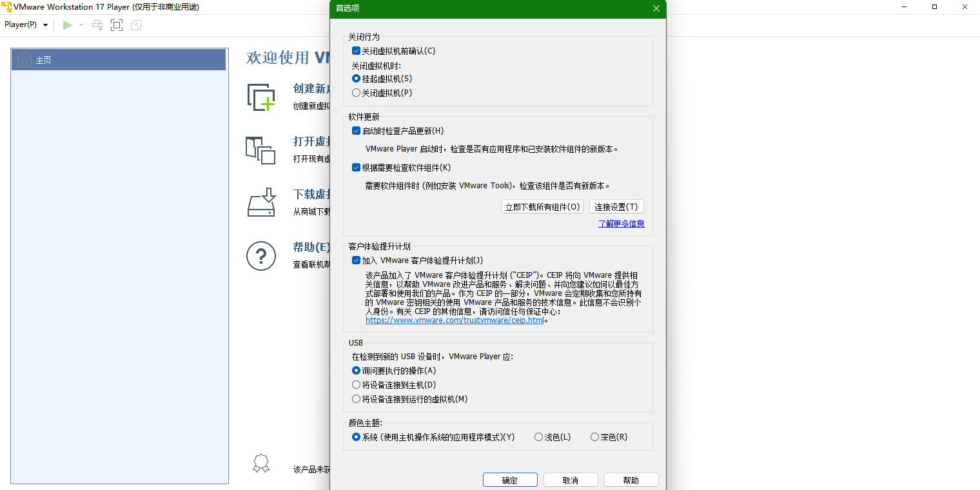Click the 立即下载所有组件(O) button
The height and width of the screenshot is (490, 980).
pyautogui.click(x=543, y=207)
